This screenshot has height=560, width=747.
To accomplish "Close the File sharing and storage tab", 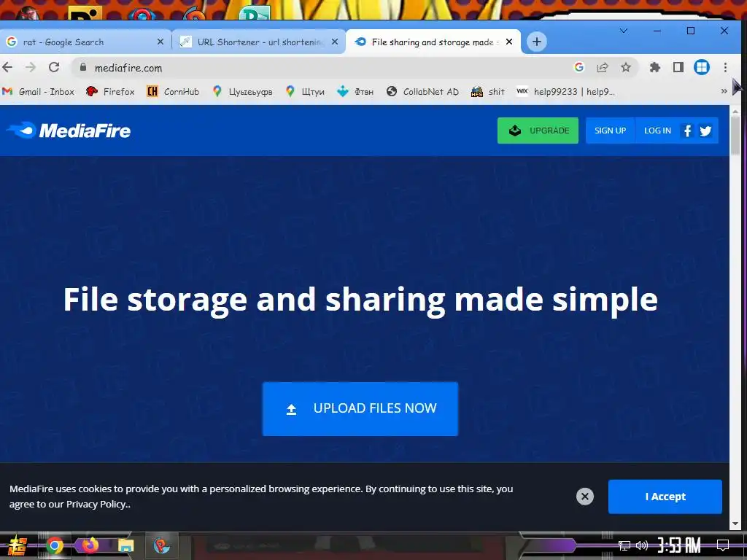I will pos(509,42).
